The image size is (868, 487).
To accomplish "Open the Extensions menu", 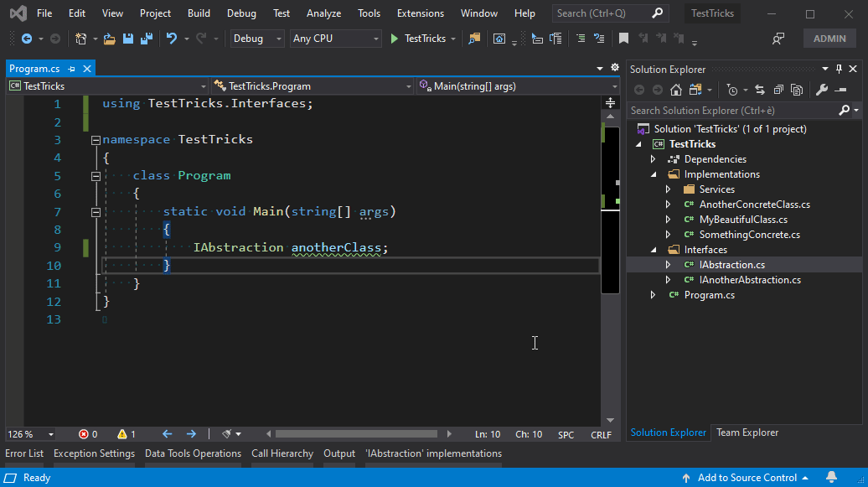I will click(420, 13).
